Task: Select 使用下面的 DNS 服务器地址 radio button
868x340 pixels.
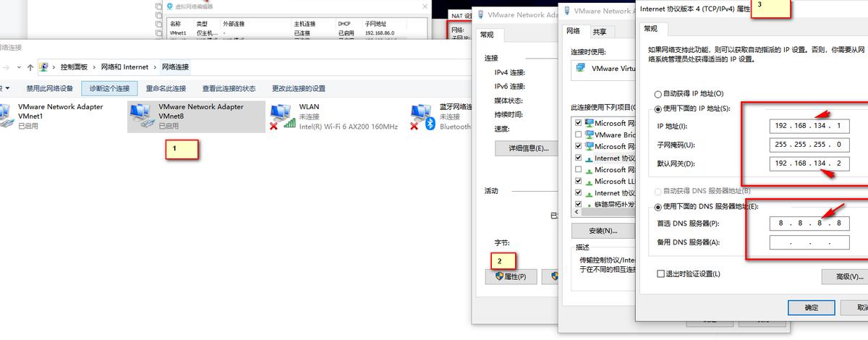Action: pos(658,207)
